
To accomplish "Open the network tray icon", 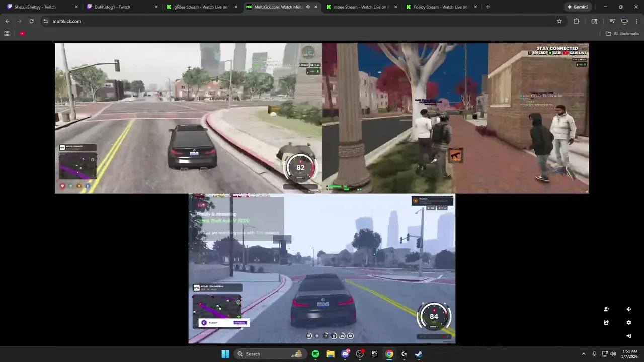I will click(604, 354).
